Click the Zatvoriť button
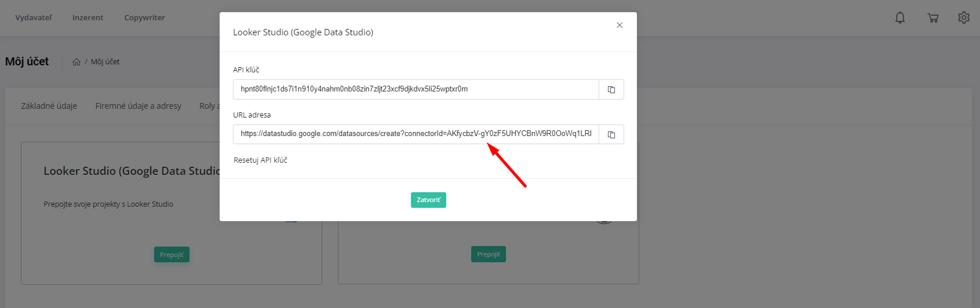This screenshot has height=308, width=980. (428, 200)
